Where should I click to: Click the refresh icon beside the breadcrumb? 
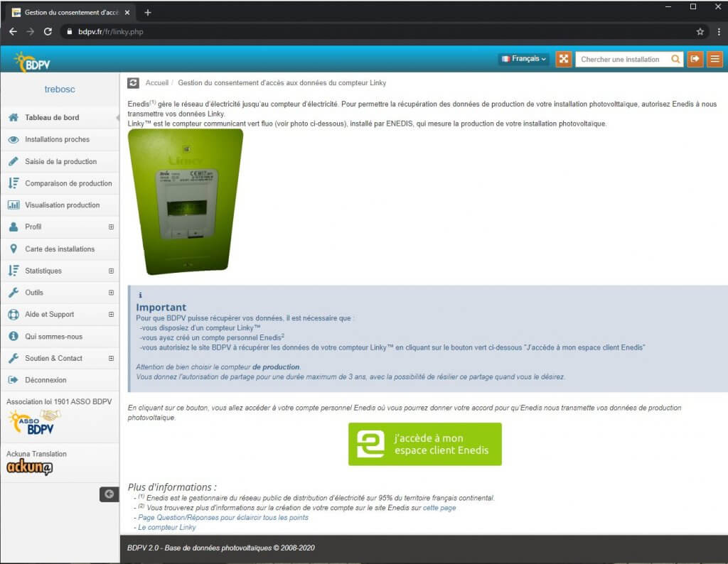133,83
